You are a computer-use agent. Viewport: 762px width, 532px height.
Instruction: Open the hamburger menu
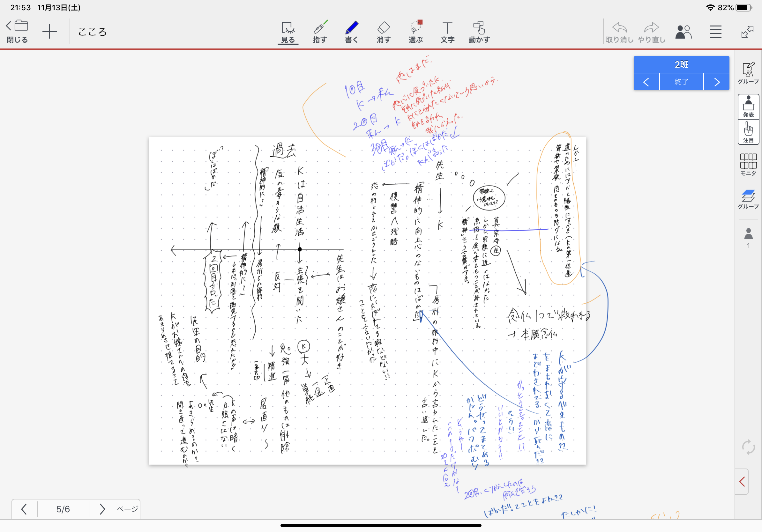[x=715, y=32]
